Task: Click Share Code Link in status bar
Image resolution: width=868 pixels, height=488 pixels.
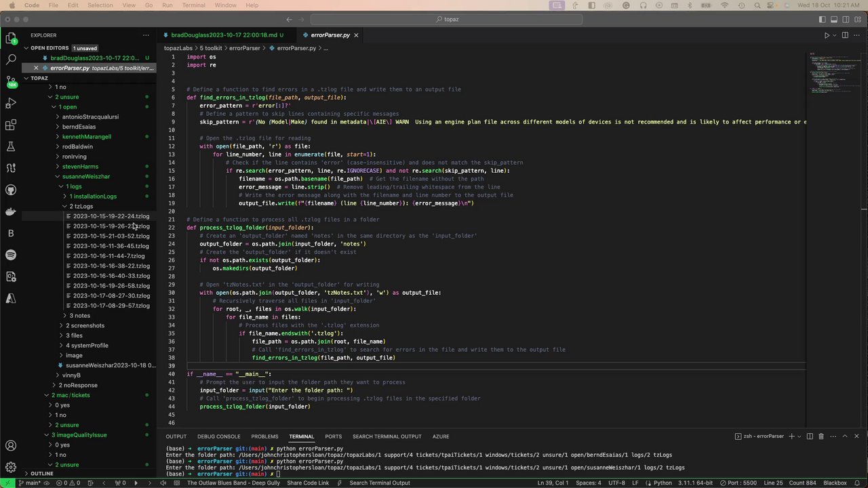Action: click(308, 483)
